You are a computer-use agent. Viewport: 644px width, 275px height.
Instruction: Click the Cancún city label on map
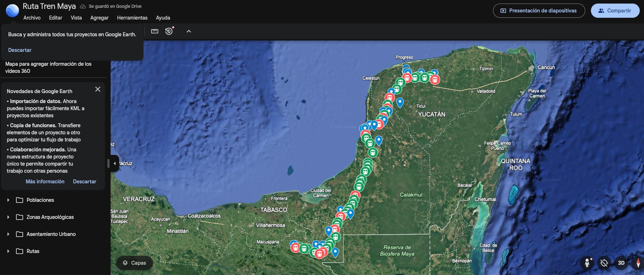(x=546, y=67)
